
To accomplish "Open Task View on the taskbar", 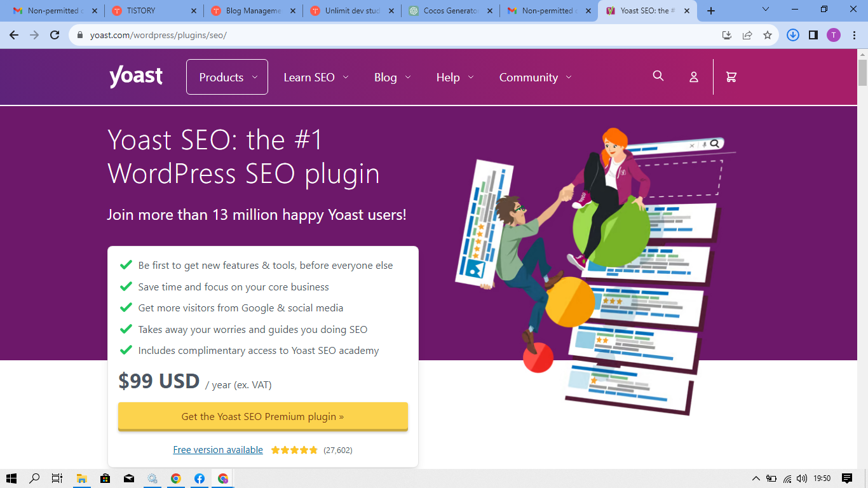I will pos(57,478).
